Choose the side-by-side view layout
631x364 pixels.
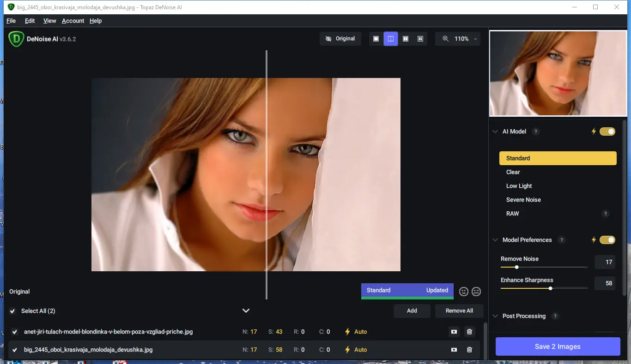click(x=406, y=39)
